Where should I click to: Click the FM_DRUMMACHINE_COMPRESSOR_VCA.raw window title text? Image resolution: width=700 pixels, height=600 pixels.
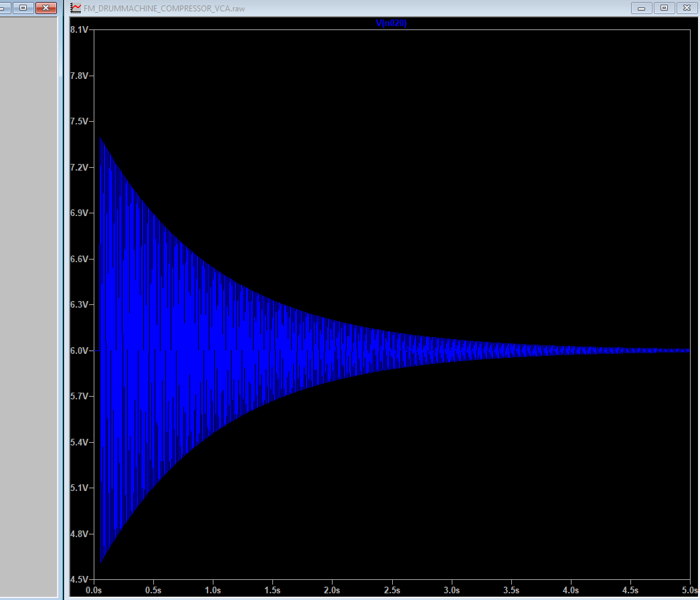[x=164, y=9]
